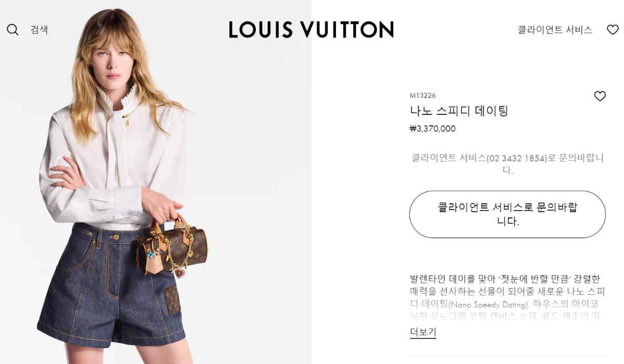Click the model product photo
Viewport: 624px width, 364px height.
coord(155,182)
